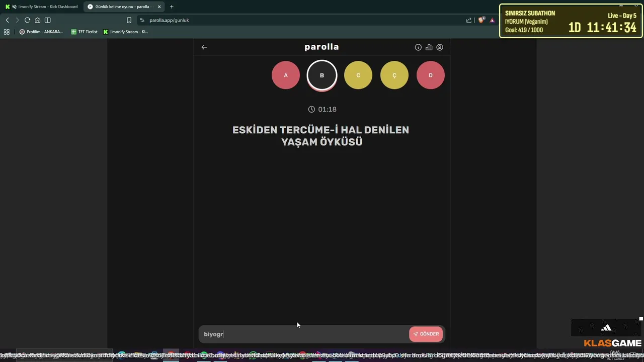Click the parolla back arrow
The height and width of the screenshot is (362, 644).
click(x=204, y=47)
